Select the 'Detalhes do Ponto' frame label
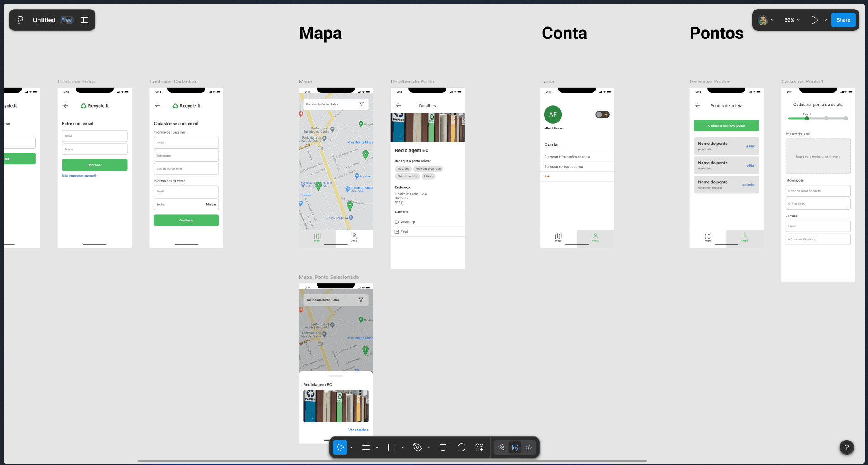The height and width of the screenshot is (465, 868). tap(412, 81)
